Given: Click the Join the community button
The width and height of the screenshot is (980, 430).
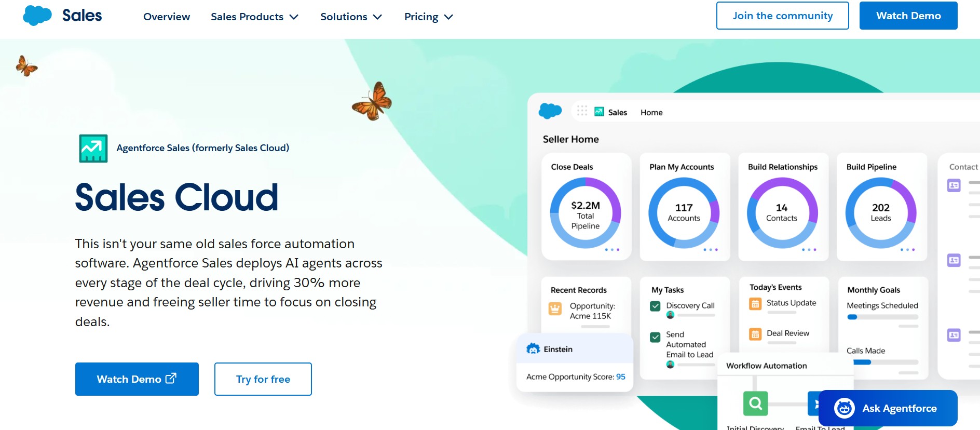Looking at the screenshot, I should tap(783, 16).
